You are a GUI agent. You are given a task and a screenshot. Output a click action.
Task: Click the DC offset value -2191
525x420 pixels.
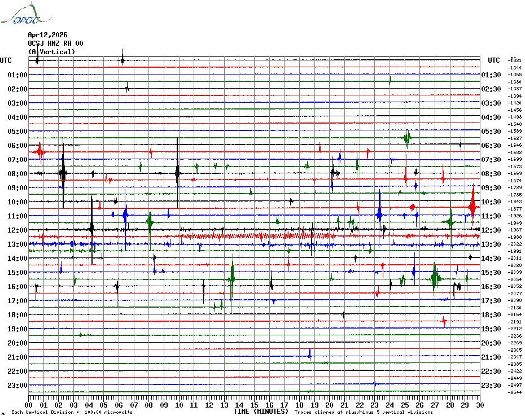tap(515, 322)
